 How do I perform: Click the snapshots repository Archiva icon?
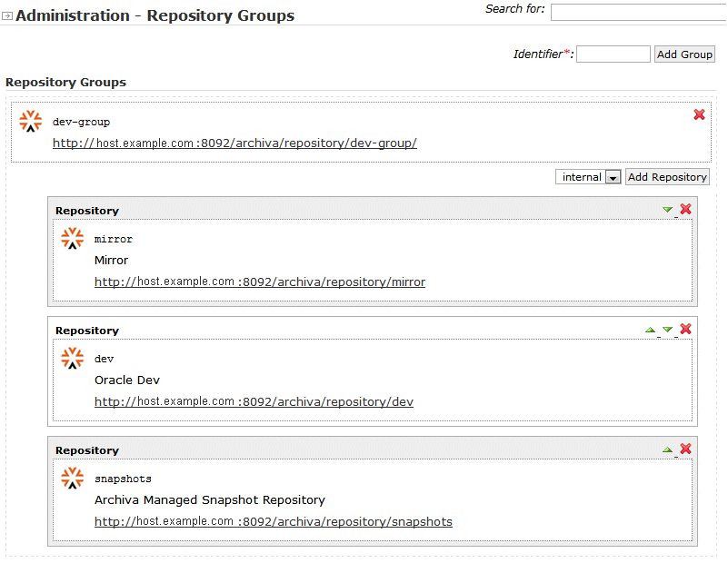73,478
